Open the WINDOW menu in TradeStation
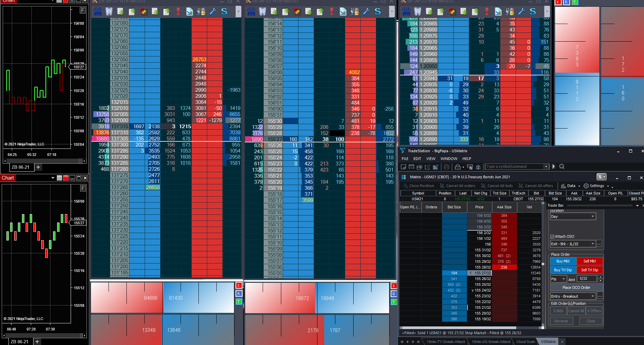This screenshot has height=345, width=644. point(449,159)
